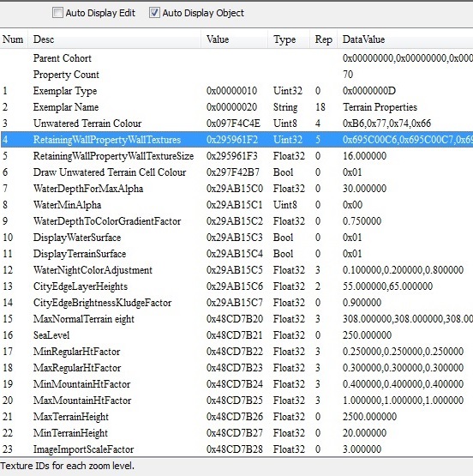Select the Parent Cohort row
The image size is (473, 476).
coord(236,58)
